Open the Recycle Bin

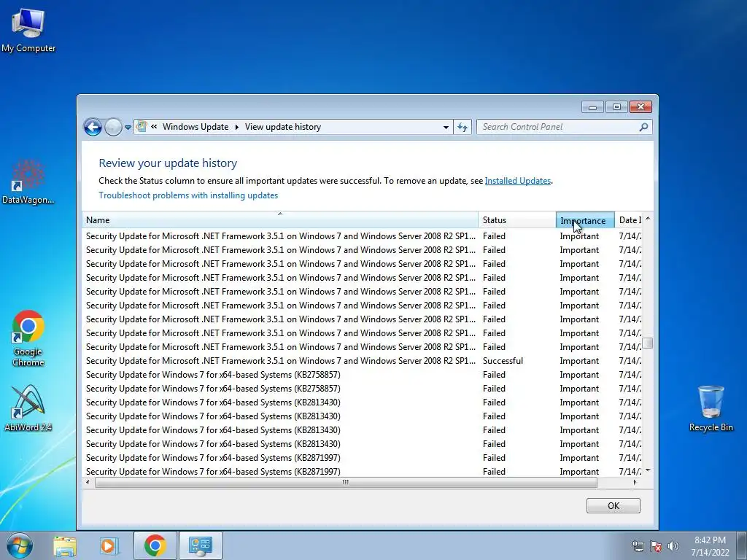pos(711,408)
